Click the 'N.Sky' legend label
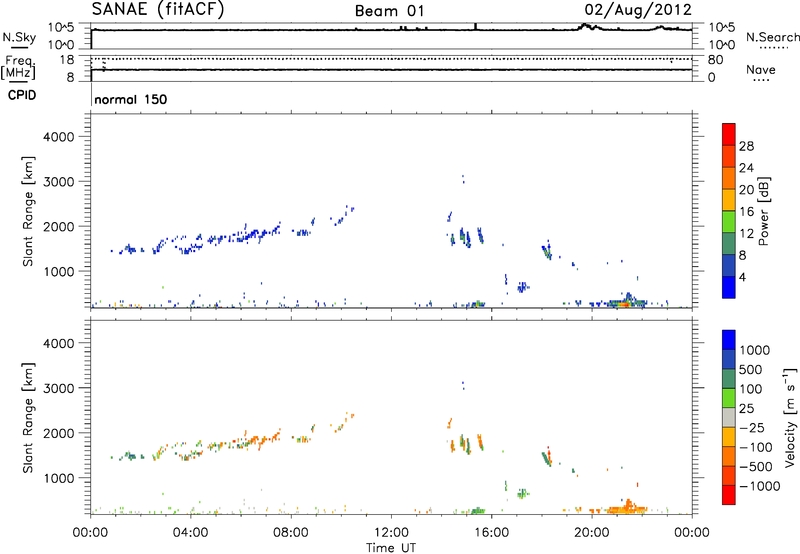 pyautogui.click(x=19, y=37)
